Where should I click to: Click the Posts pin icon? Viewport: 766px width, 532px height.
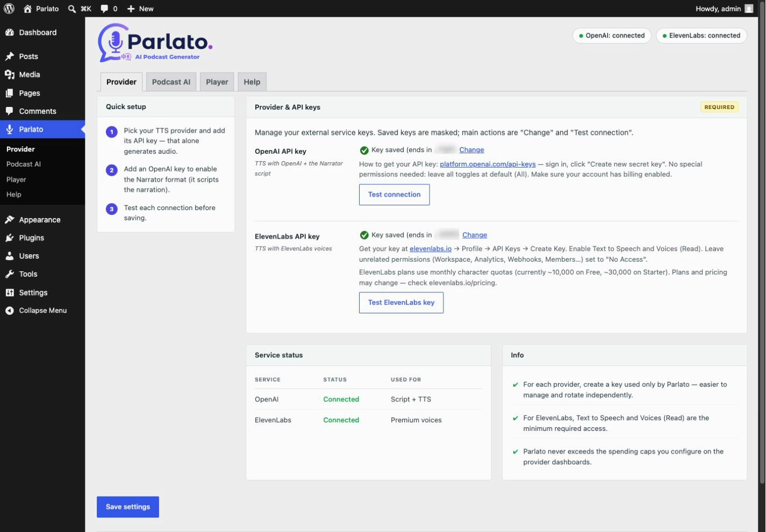tap(10, 56)
